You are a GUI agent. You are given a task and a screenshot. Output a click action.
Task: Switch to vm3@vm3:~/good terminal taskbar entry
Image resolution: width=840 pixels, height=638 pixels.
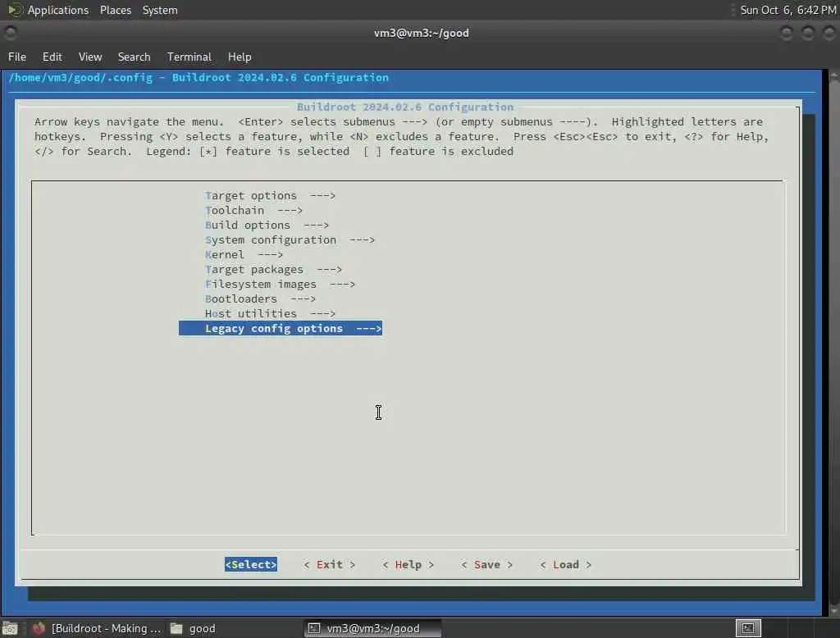pyautogui.click(x=373, y=628)
